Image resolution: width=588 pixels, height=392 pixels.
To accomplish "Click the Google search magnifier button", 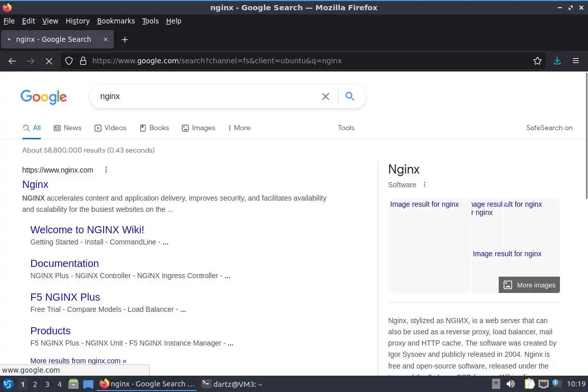I will coord(350,96).
